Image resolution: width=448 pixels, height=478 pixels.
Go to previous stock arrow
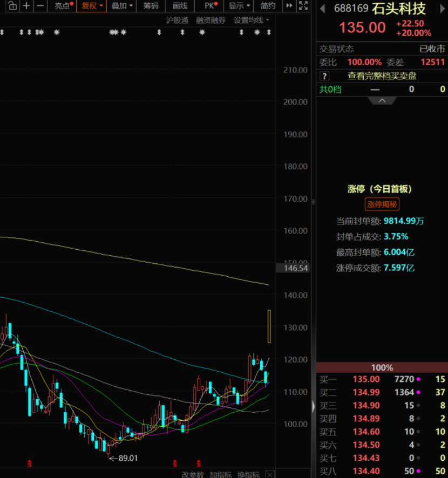click(x=322, y=9)
